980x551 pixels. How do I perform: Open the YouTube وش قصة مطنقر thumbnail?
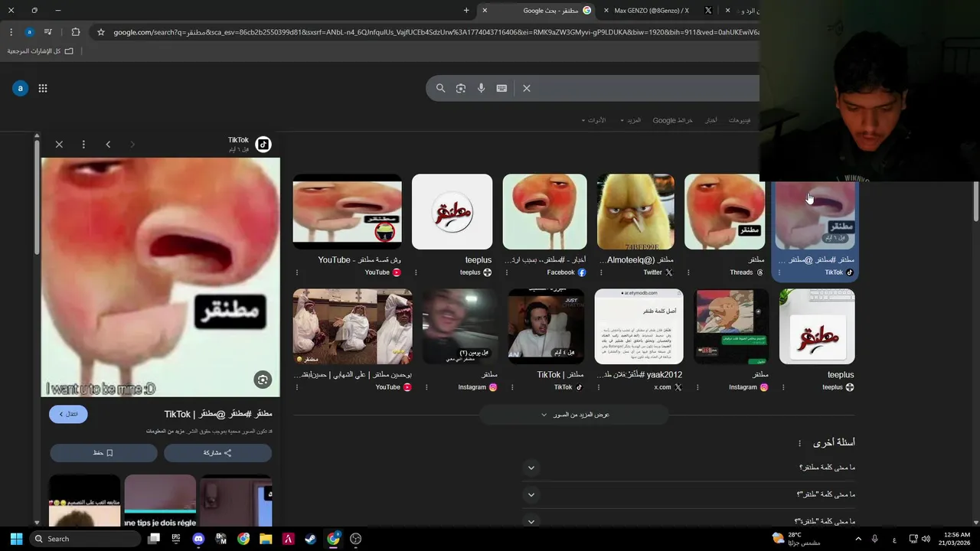(347, 212)
